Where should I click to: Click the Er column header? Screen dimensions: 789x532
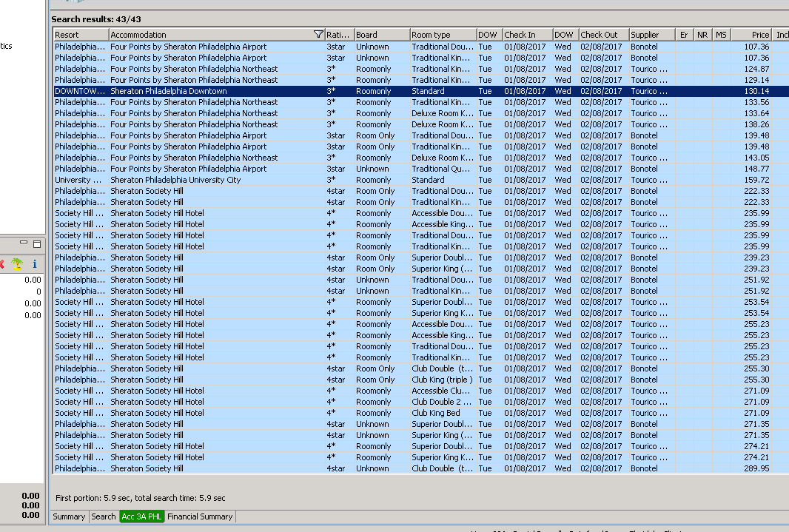click(684, 35)
